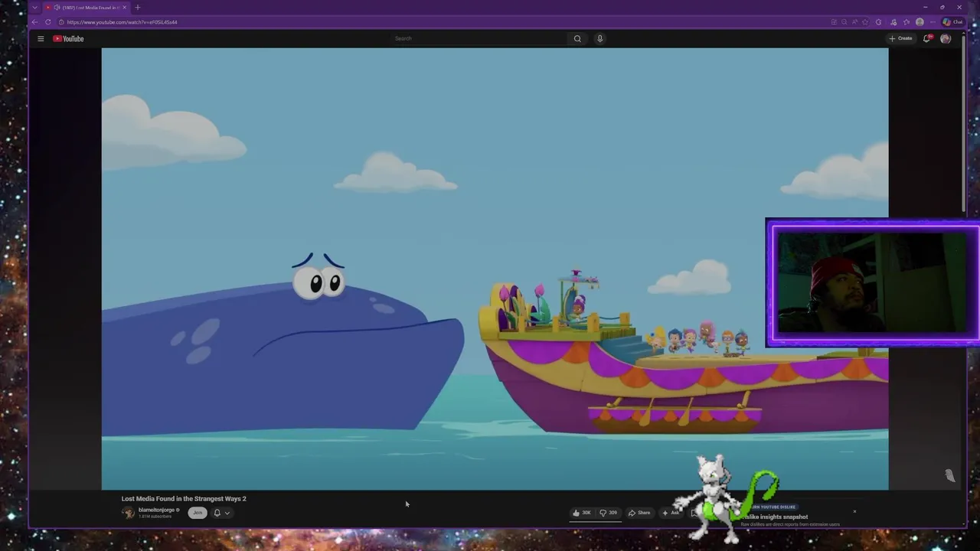Open the Create button on YouTube
Viewport: 980px width, 551px height.
[x=900, y=38]
